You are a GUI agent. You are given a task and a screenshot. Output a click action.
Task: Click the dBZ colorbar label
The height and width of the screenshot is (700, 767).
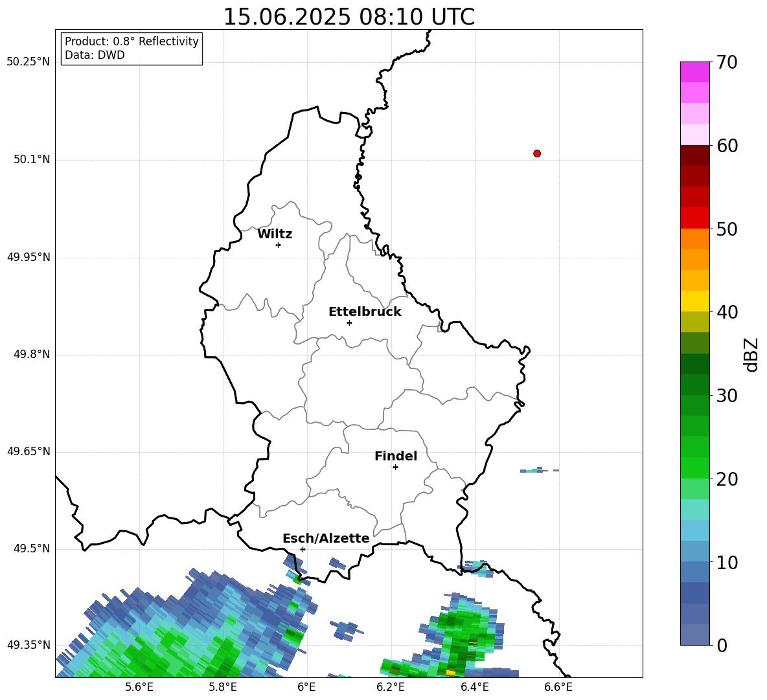pyautogui.click(x=751, y=354)
